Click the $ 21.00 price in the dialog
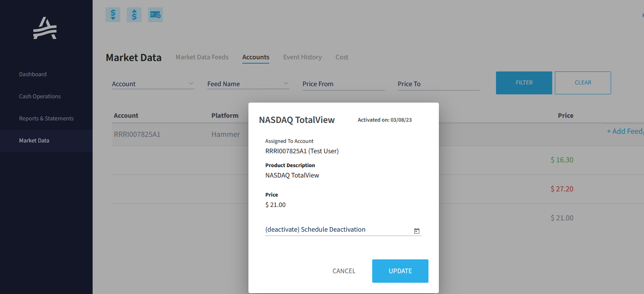The width and height of the screenshot is (644, 294). coord(276,205)
